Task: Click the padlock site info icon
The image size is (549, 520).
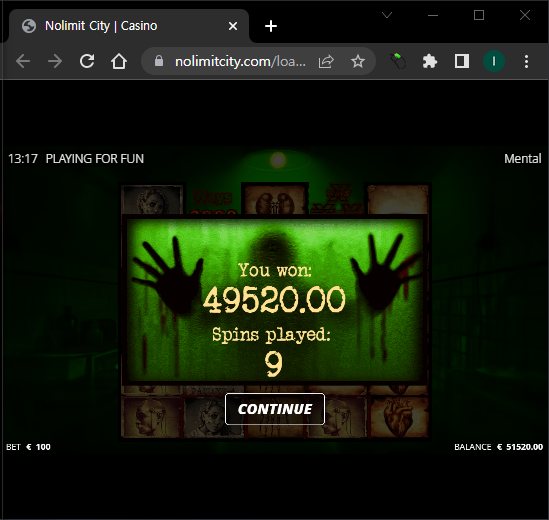Action: 159,61
